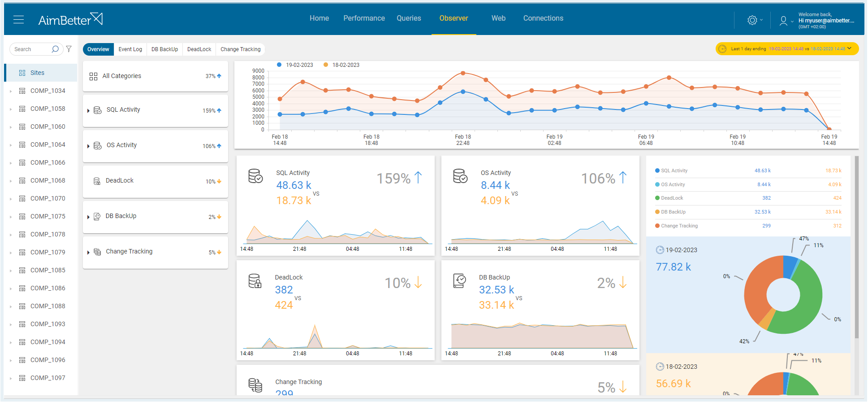Screen dimensions: 868x402
Task: Expand the OS Activity category arrow
Action: [x=88, y=146]
